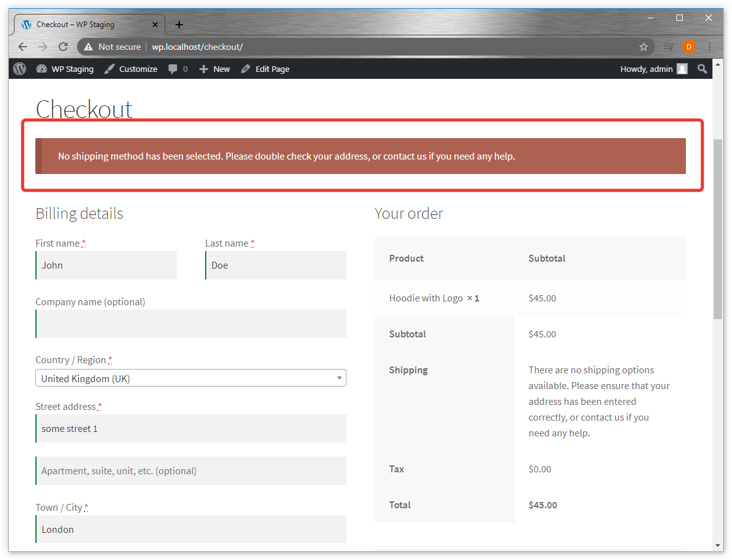Click the Product column header
Screen dimensions: 732x560
point(406,258)
